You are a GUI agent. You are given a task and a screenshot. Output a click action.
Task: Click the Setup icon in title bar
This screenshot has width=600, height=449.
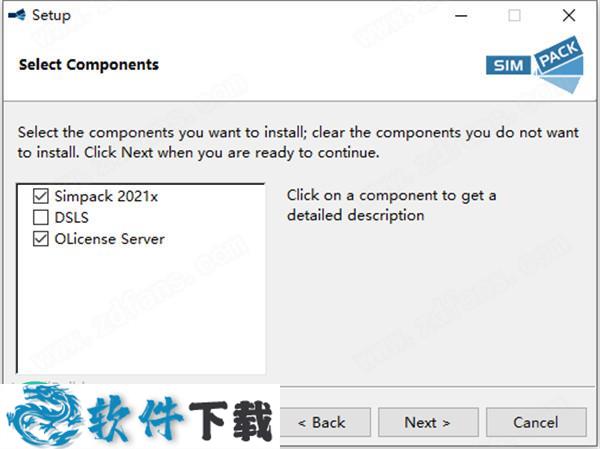16,15
